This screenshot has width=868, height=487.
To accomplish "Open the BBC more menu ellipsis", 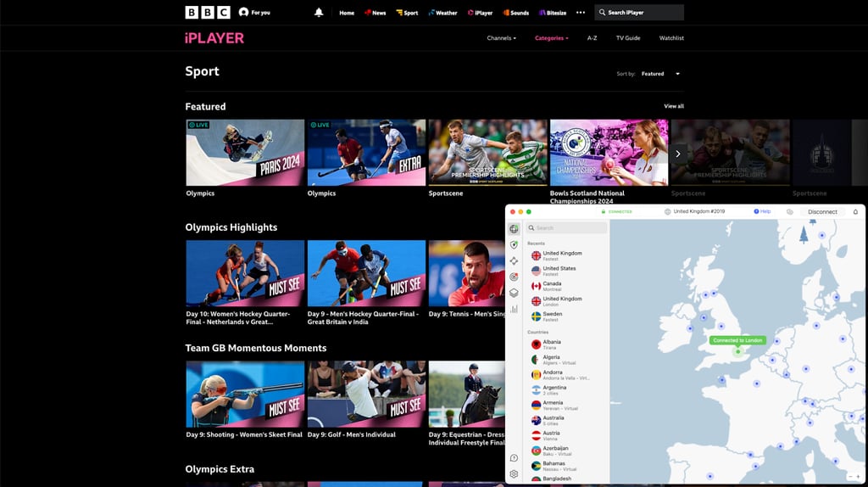I will click(580, 12).
